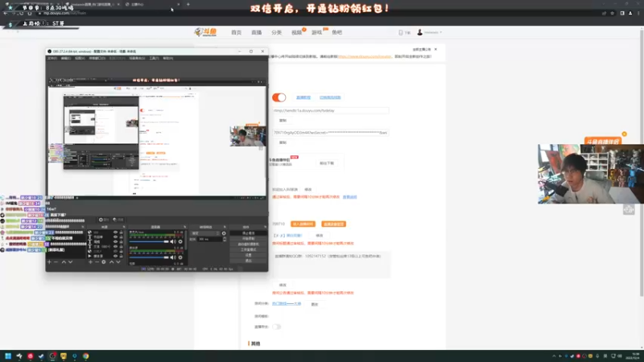Open Chrome from the taskbar
Image resolution: width=644 pixels, height=362 pixels.
click(x=85, y=356)
